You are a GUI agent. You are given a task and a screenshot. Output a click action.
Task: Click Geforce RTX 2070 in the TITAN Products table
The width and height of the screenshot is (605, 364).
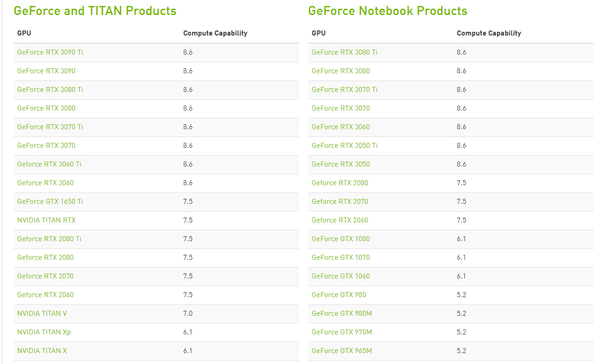point(46,276)
